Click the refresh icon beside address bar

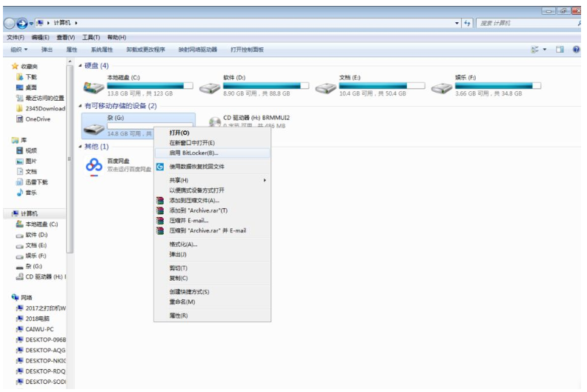point(468,24)
